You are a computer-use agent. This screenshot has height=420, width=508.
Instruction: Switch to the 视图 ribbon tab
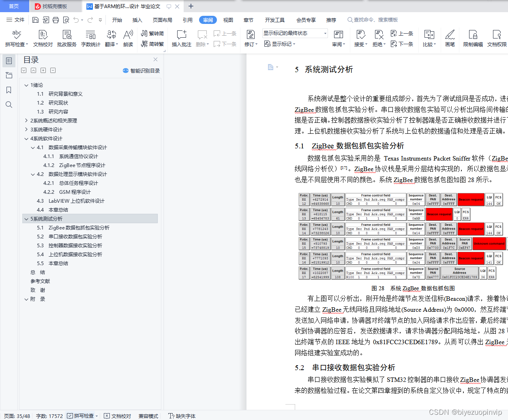tap(228, 20)
